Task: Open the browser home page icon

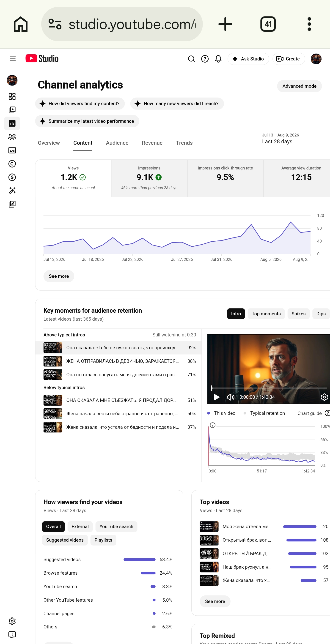Action: pos(21,24)
